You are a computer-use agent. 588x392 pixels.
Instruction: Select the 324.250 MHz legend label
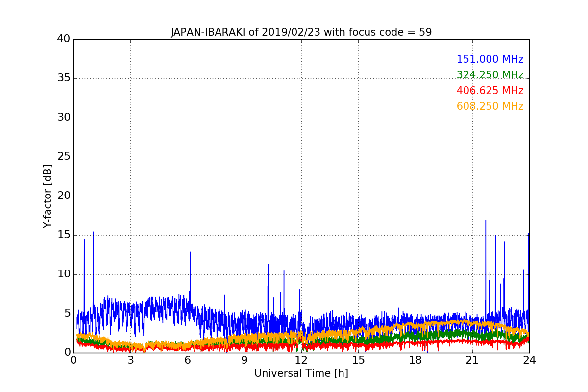click(x=490, y=75)
